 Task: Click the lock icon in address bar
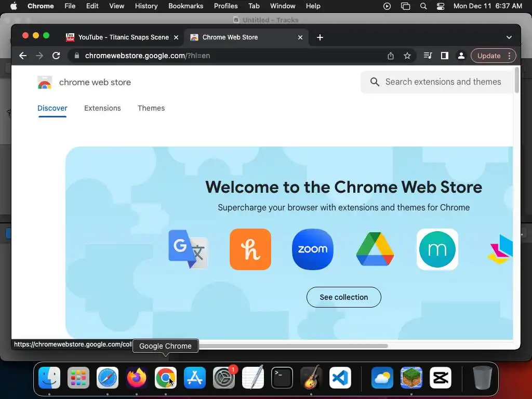(x=77, y=56)
